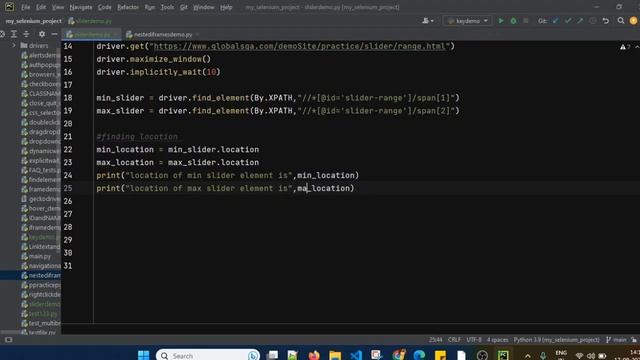
Task: Click the #finding location comment line
Action: [137, 137]
